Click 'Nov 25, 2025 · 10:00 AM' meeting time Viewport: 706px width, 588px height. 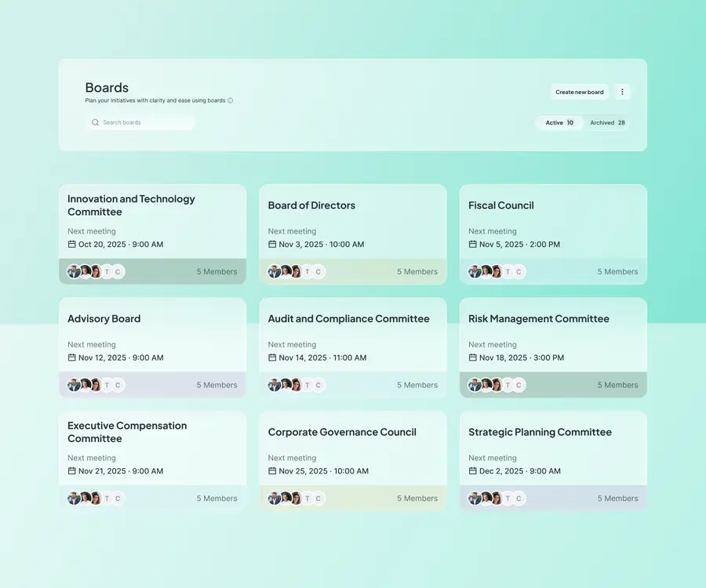click(x=323, y=471)
